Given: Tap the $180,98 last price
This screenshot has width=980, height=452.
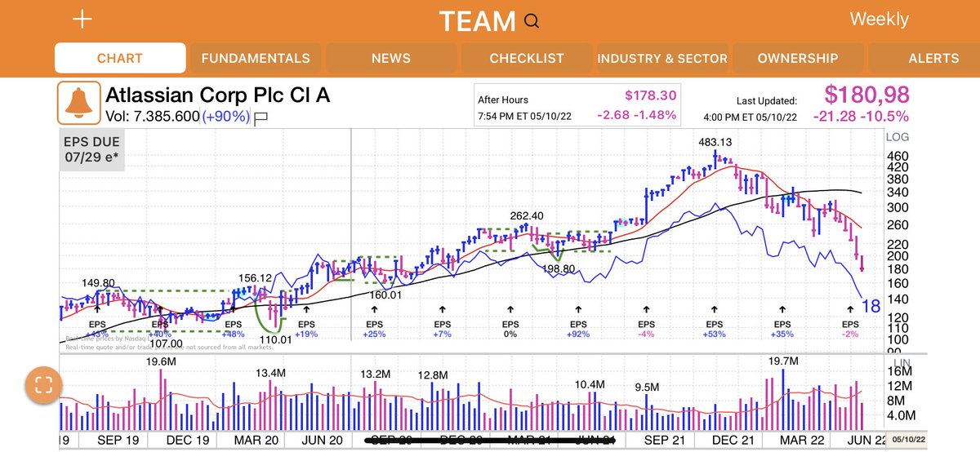Looking at the screenshot, I should pyautogui.click(x=866, y=95).
